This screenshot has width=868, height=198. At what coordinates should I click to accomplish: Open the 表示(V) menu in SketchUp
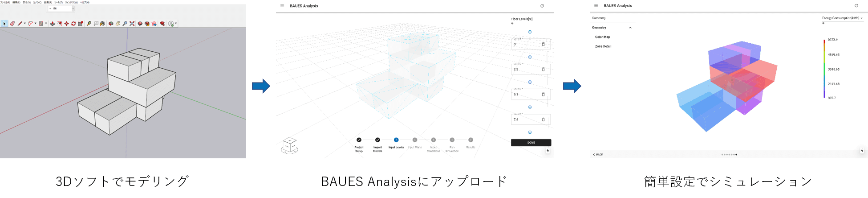click(27, 2)
